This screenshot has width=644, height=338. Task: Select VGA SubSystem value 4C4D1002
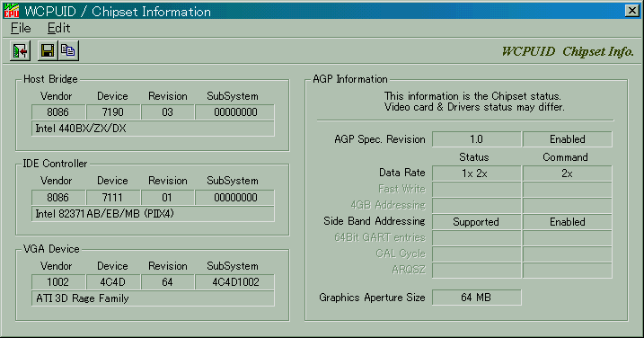point(235,282)
